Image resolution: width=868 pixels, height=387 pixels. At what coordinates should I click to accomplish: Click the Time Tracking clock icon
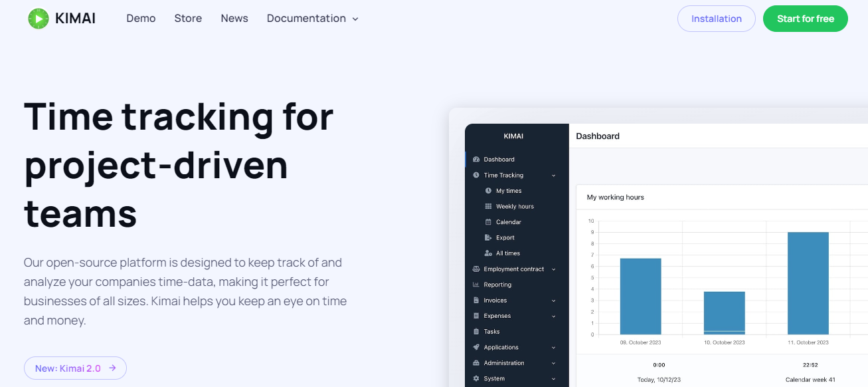[x=476, y=176]
